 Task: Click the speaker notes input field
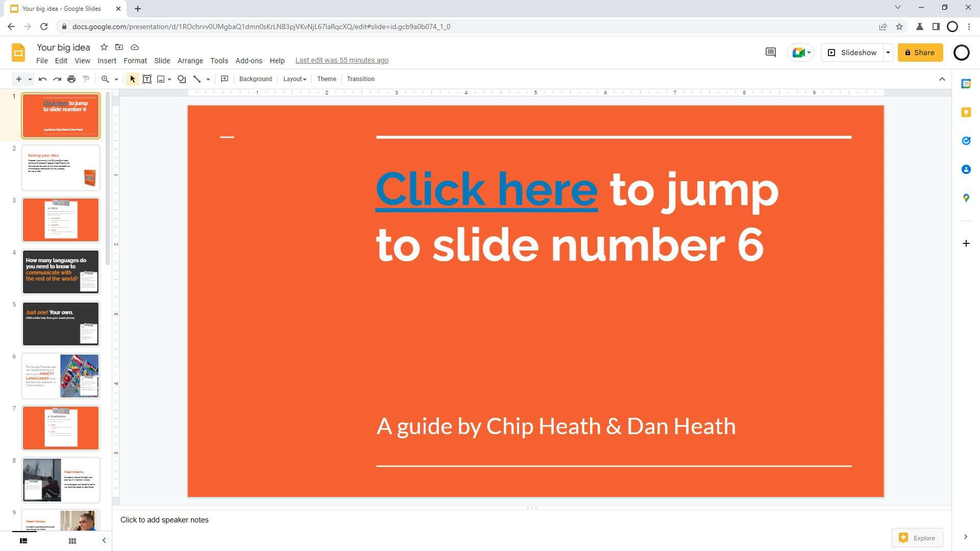[164, 519]
